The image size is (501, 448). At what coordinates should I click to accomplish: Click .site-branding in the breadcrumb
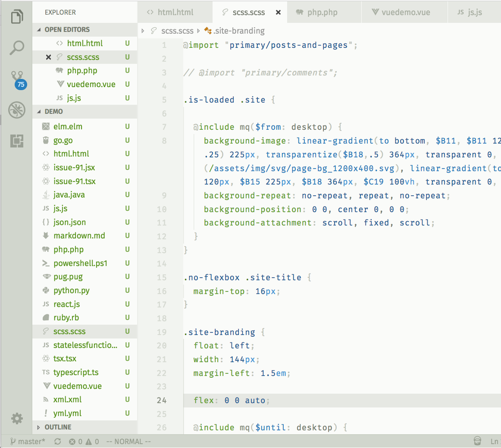(x=238, y=31)
